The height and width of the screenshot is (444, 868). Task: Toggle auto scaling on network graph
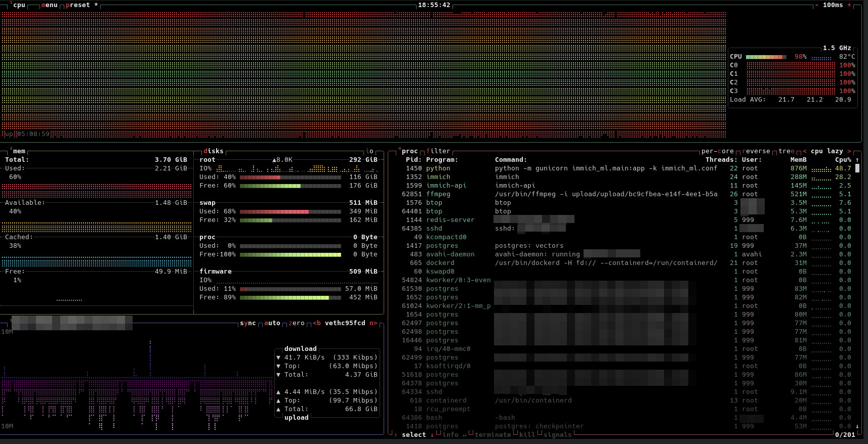click(x=272, y=323)
